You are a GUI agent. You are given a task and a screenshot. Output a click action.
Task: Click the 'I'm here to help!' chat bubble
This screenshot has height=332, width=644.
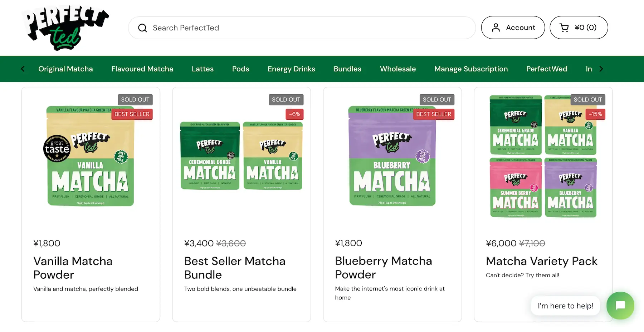565,306
